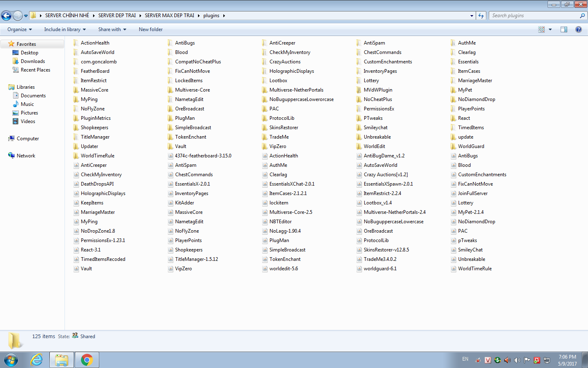Select the file named AntiBugDame_v1.2
This screenshot has height=368, width=588.
point(384,156)
